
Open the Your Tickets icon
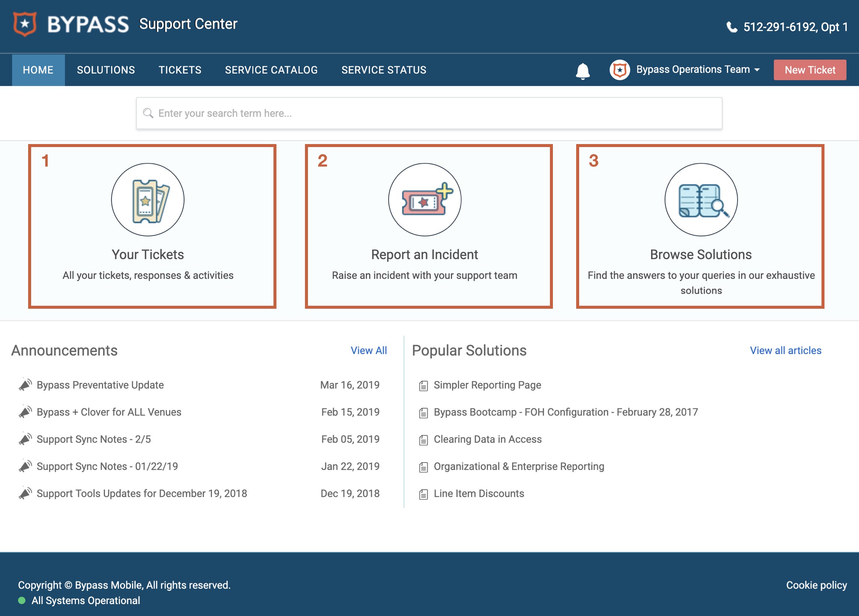coord(148,200)
